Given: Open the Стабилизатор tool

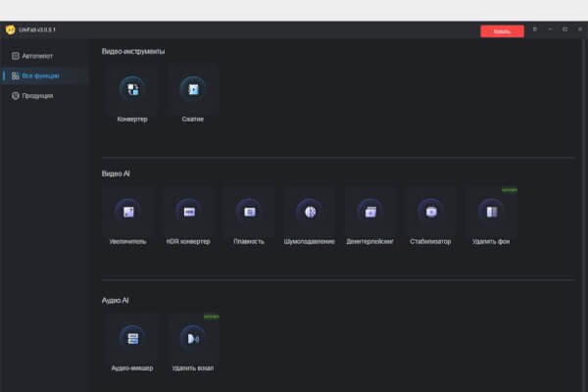Looking at the screenshot, I should (x=430, y=218).
